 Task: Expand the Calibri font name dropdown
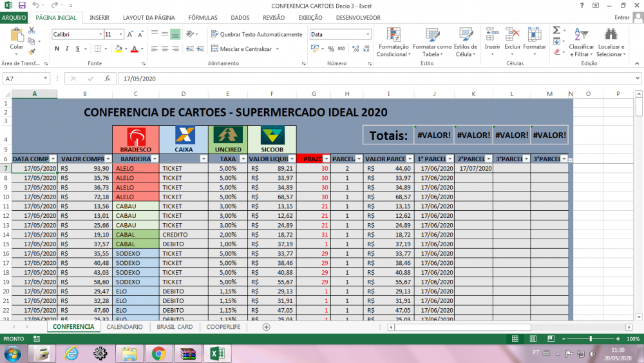[x=99, y=34]
